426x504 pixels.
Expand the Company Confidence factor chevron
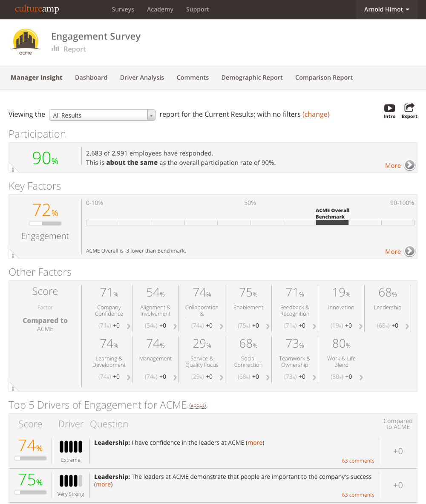coord(129,327)
